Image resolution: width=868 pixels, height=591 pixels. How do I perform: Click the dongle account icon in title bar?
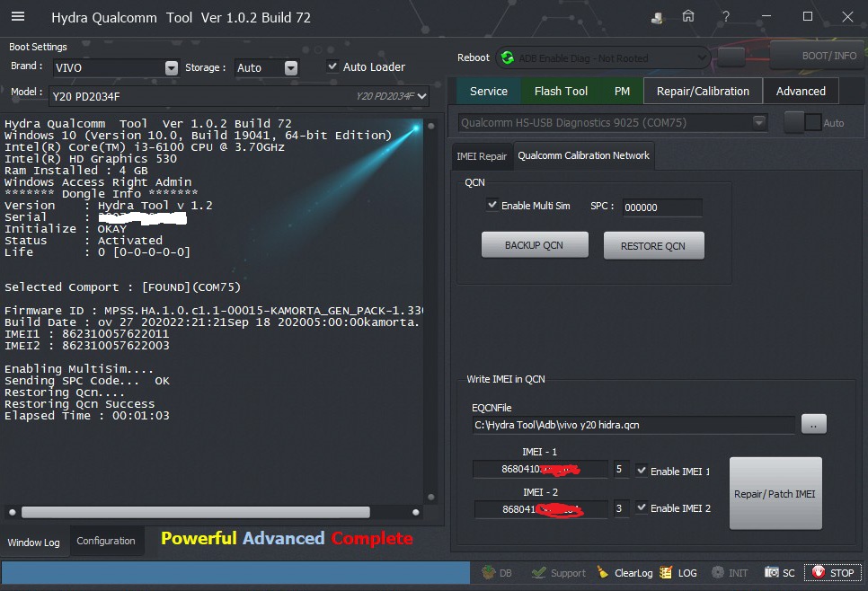point(657,17)
